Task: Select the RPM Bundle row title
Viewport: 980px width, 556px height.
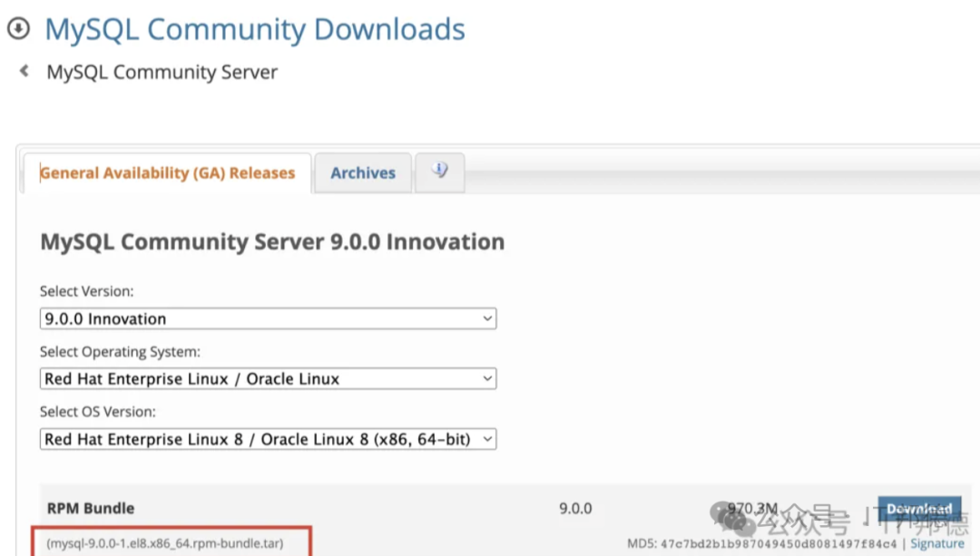Action: click(x=91, y=508)
